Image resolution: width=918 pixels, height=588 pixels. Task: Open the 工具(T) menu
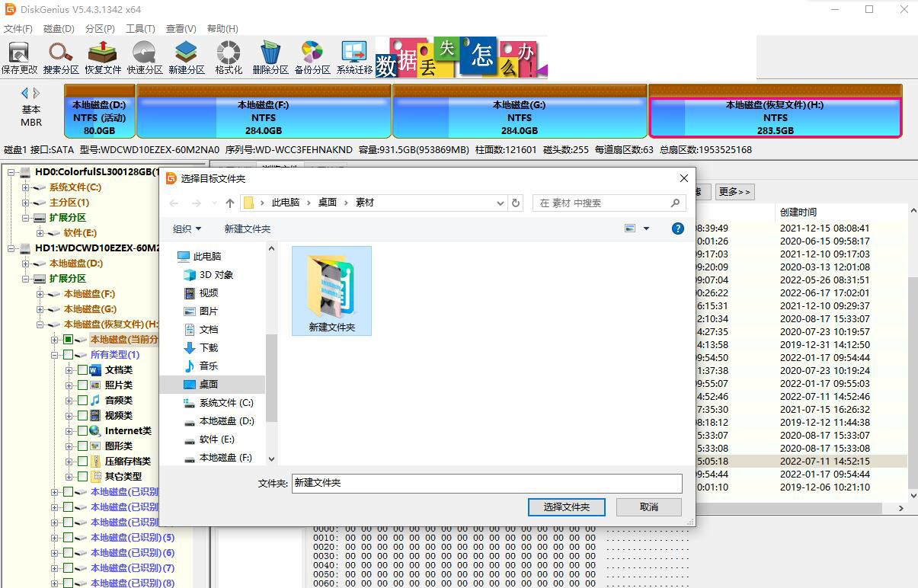click(140, 28)
